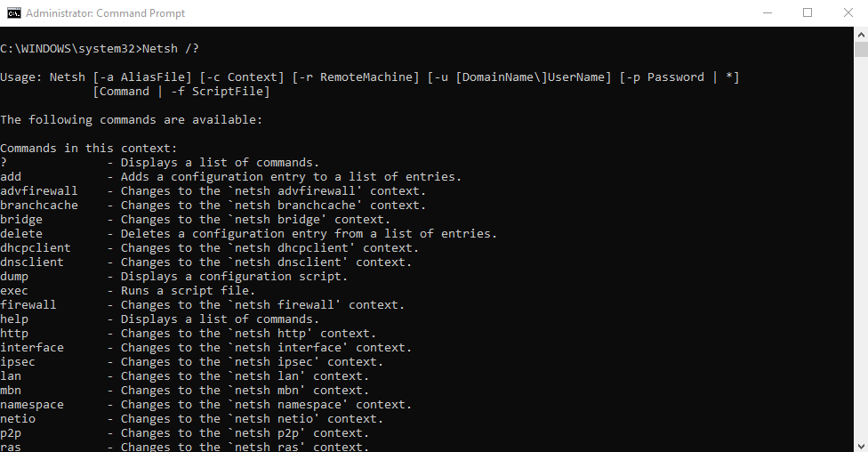Click the 'namespace' command entry
Image resolution: width=868 pixels, height=452 pixels.
click(x=32, y=404)
